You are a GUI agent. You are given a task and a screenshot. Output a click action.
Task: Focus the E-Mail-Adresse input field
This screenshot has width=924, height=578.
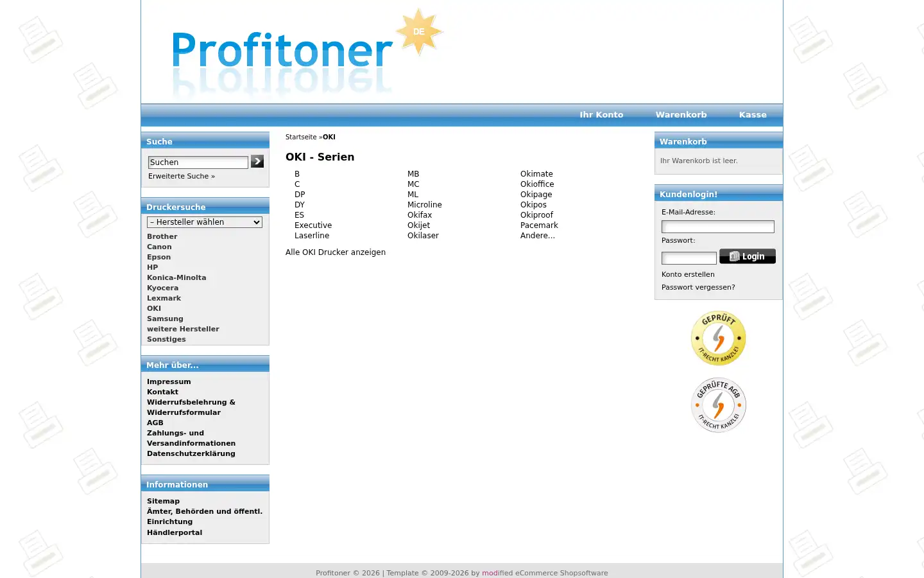(718, 227)
